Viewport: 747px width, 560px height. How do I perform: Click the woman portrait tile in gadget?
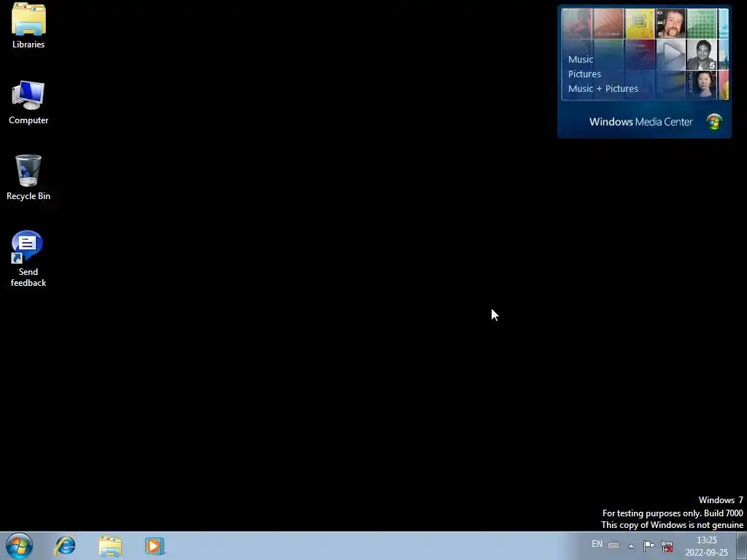(701, 85)
